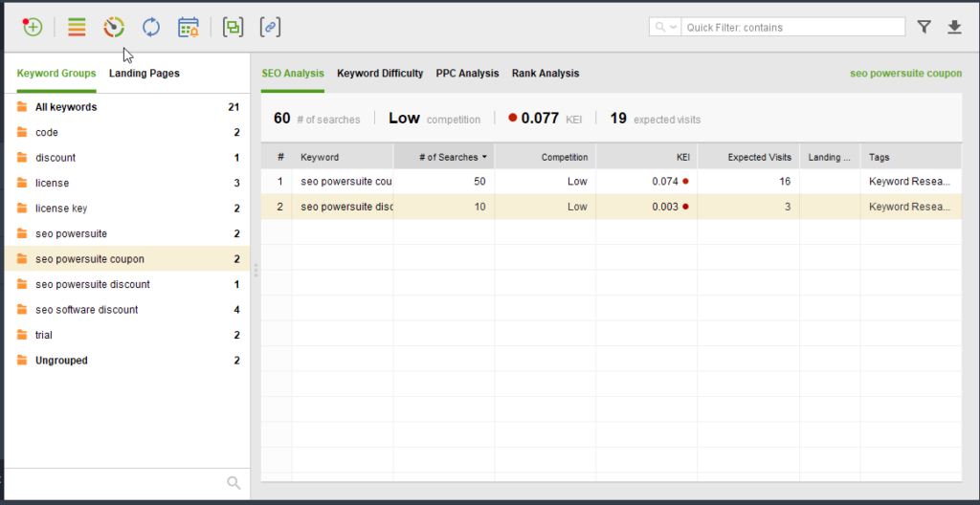Switch to the PPC Analysis tab
980x505 pixels.
coord(467,74)
